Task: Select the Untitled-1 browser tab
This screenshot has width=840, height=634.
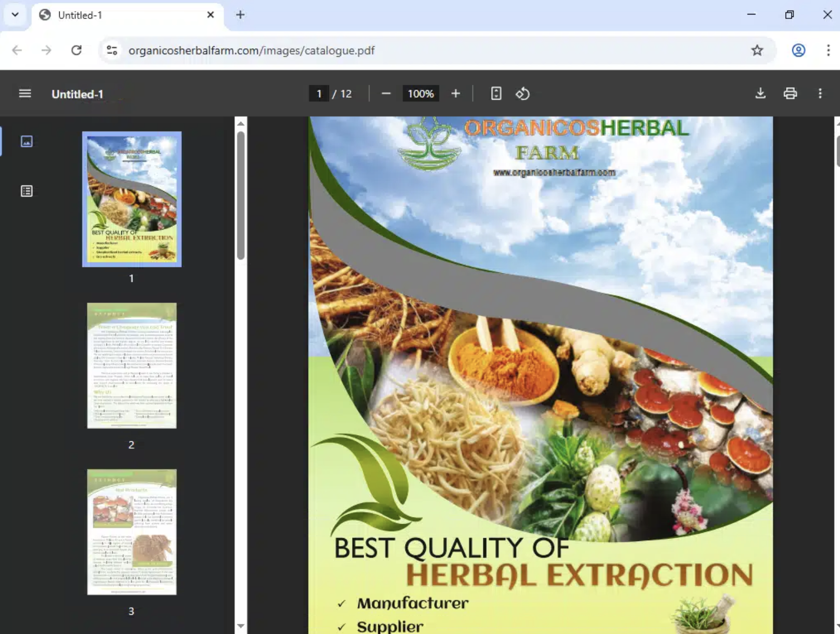Action: pos(128,15)
